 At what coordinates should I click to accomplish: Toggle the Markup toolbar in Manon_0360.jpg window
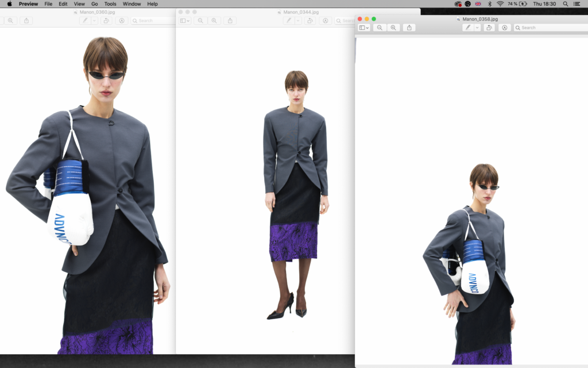point(122,21)
